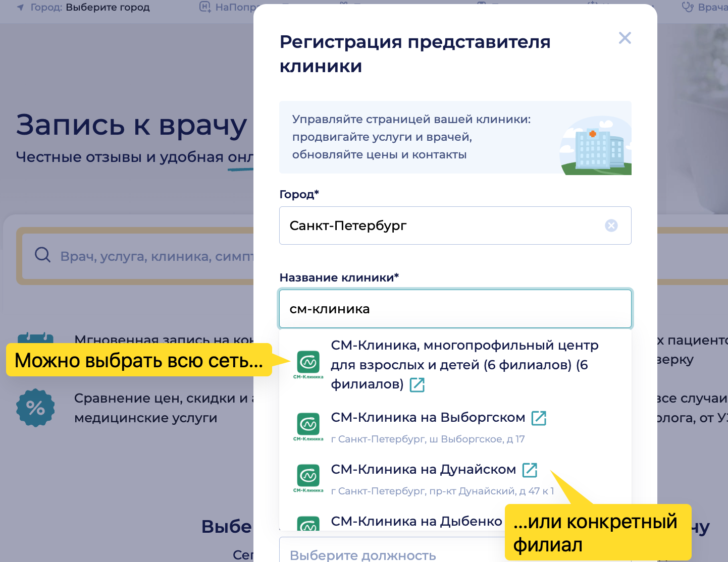
Task: Select the СМ-Клиника network logo with 6 филиалов
Action: [308, 364]
